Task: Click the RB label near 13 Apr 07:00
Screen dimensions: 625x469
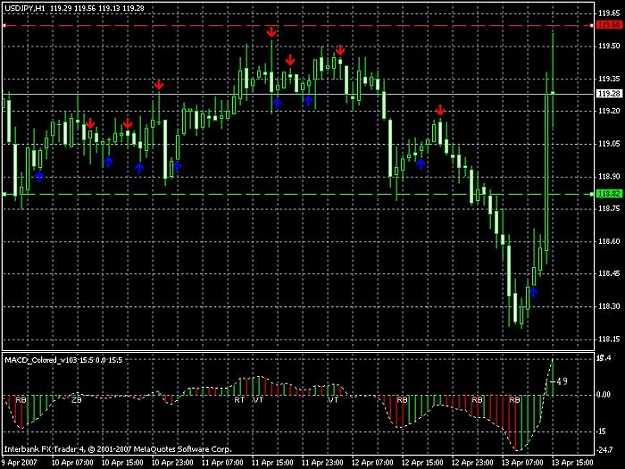Action: 515,400
